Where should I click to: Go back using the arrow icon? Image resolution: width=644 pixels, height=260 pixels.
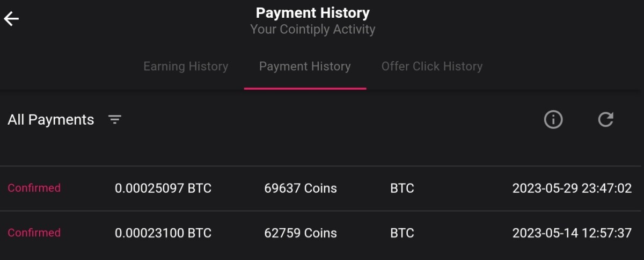(11, 19)
